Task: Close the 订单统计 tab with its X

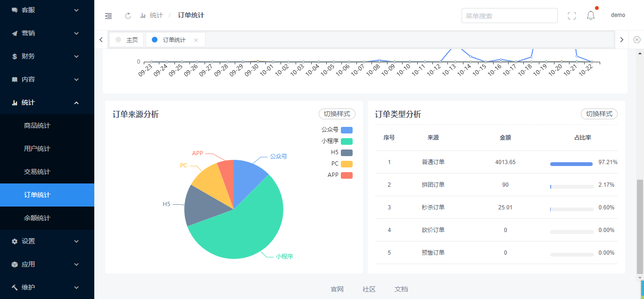Action: [x=196, y=40]
